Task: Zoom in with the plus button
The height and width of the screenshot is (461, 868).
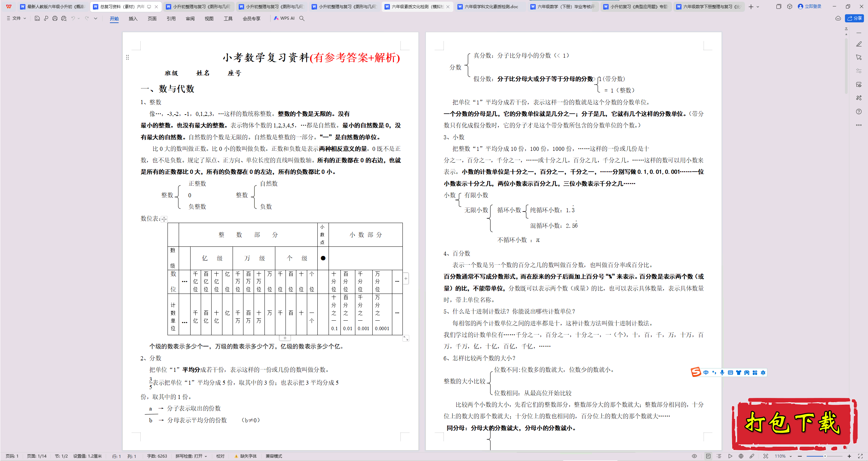Action: coord(849,456)
